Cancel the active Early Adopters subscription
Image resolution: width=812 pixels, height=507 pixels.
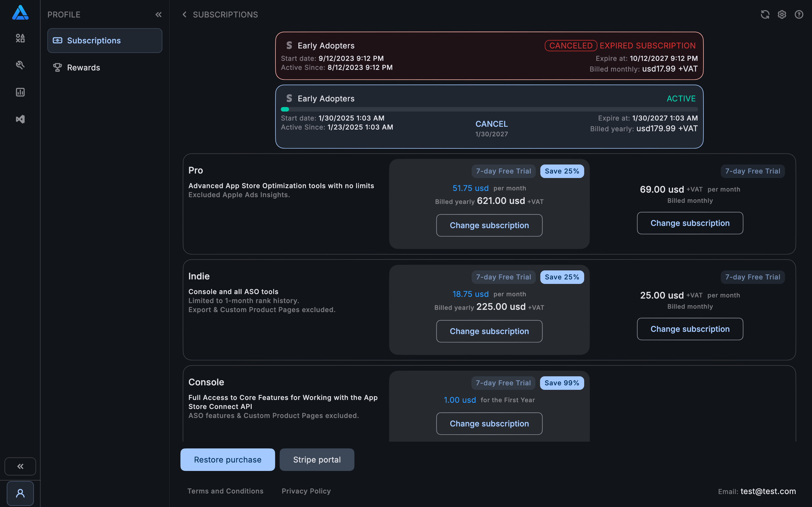click(x=491, y=124)
